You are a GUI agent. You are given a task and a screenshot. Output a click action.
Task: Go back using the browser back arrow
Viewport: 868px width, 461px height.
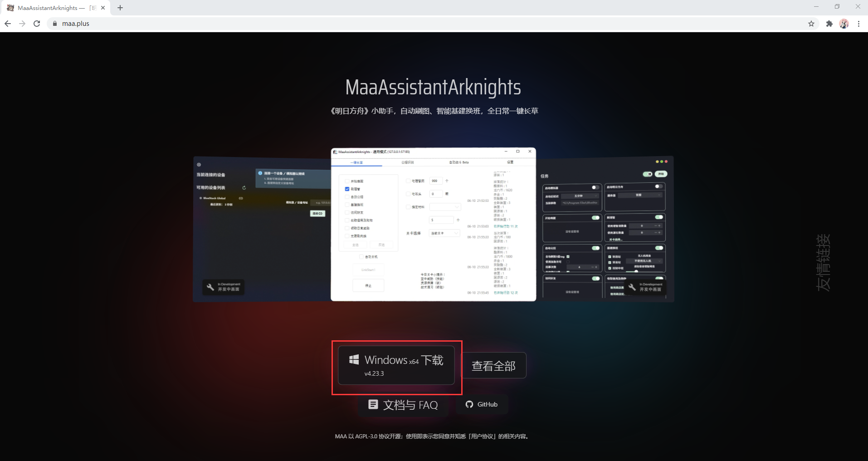(8, 24)
